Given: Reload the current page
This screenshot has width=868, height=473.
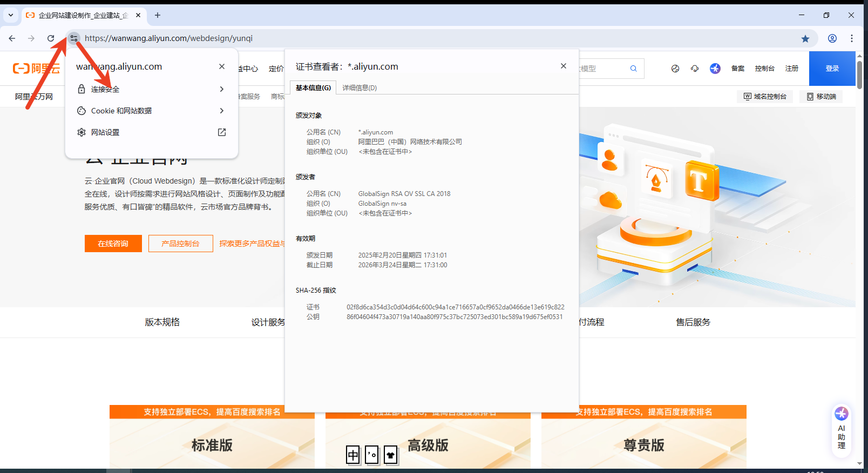Looking at the screenshot, I should [x=51, y=38].
